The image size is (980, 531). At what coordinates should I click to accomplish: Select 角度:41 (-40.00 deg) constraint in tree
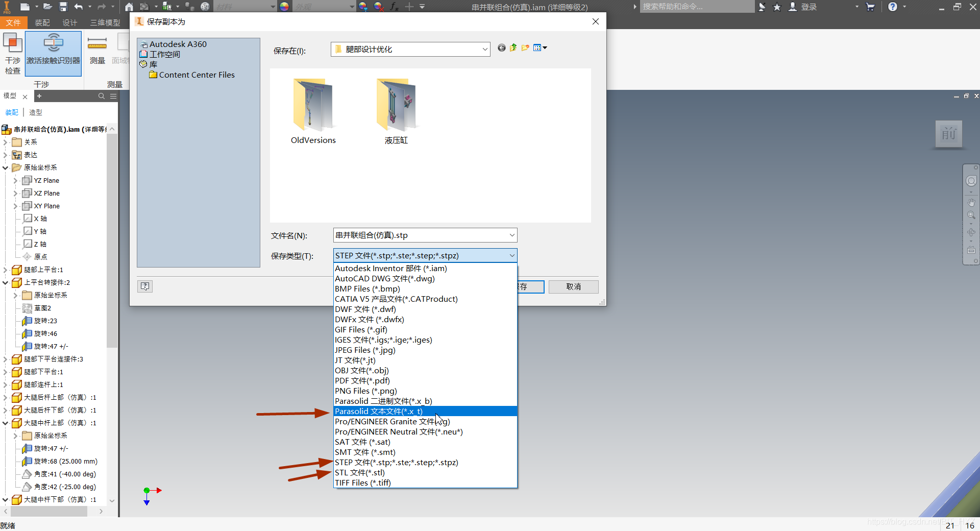point(59,474)
